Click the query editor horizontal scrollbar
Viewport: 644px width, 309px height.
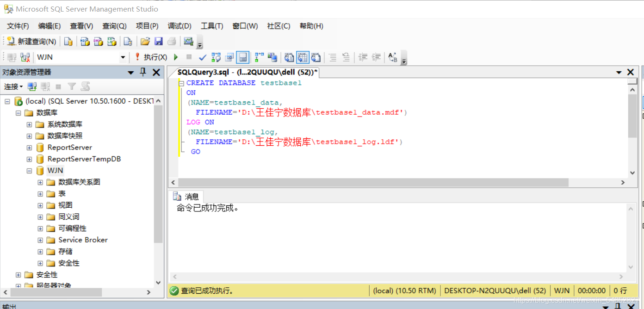pyautogui.click(x=373, y=183)
